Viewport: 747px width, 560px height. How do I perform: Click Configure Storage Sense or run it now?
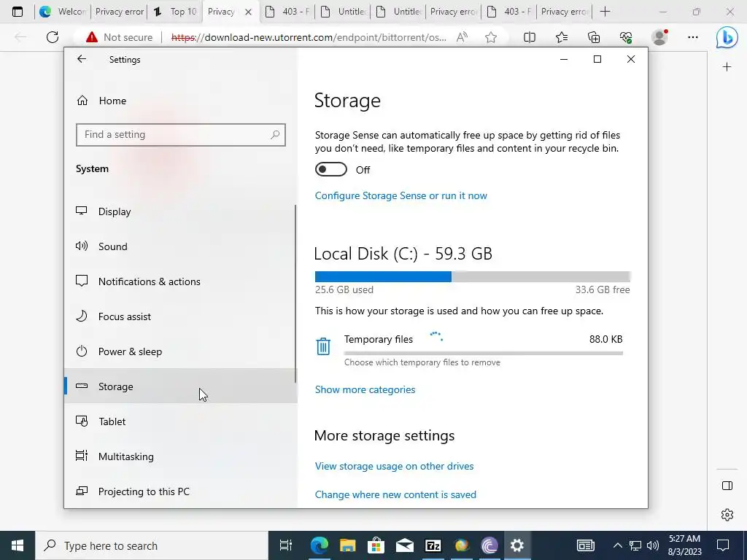(x=400, y=195)
